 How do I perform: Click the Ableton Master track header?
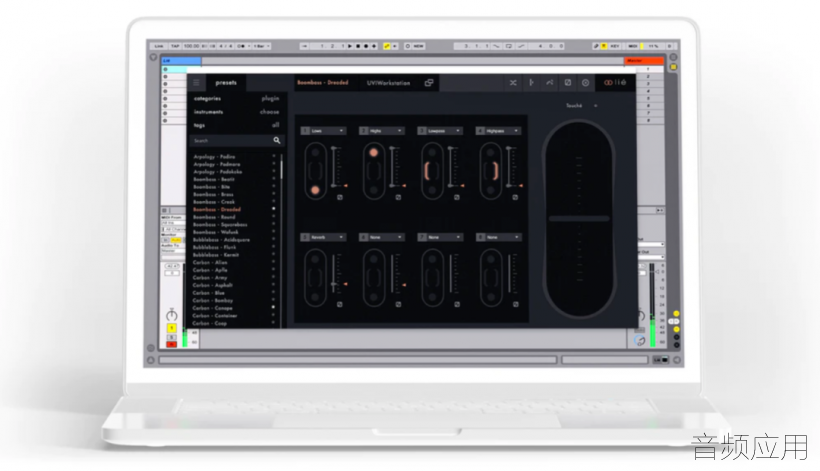[643, 61]
